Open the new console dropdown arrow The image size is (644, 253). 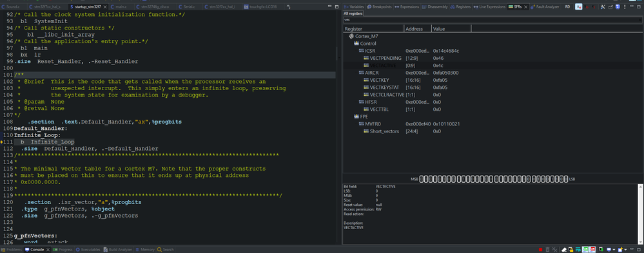(625, 250)
